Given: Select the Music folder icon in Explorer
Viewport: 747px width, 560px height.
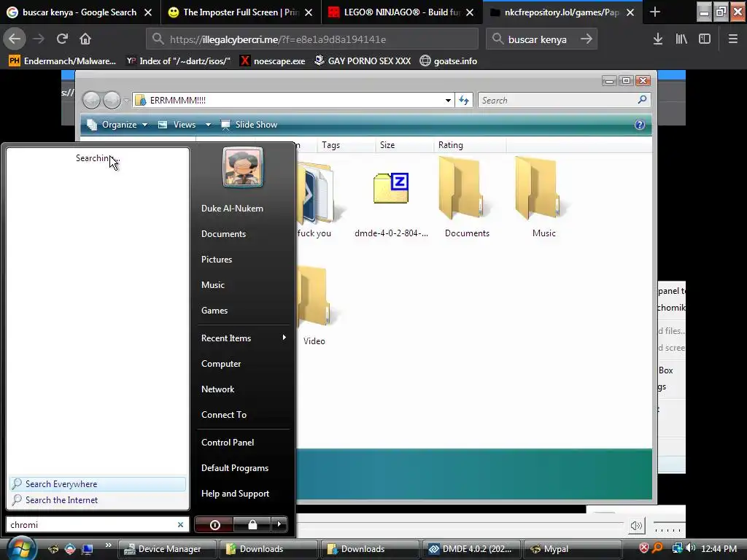Looking at the screenshot, I should pyautogui.click(x=537, y=188).
